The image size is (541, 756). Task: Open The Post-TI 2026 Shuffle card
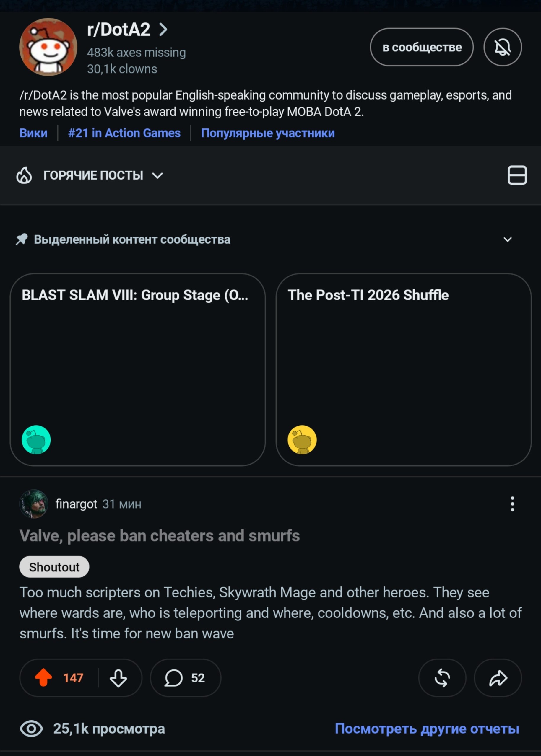point(403,369)
